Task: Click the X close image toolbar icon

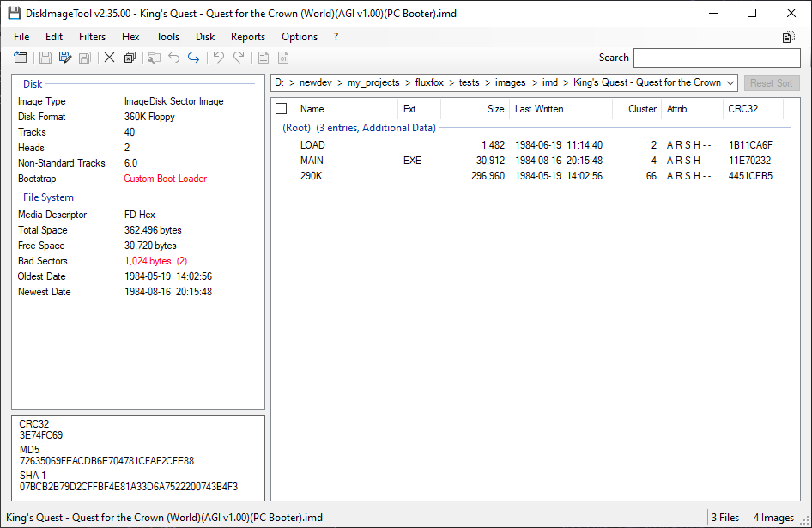Action: (x=109, y=58)
